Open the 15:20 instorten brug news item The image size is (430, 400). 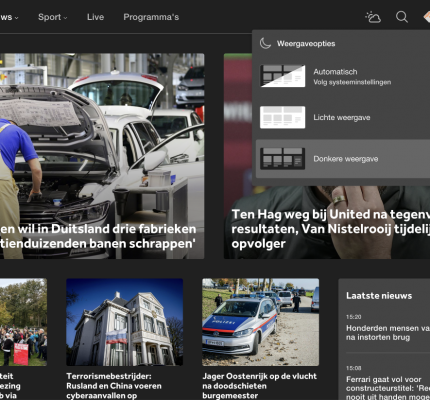388,328
